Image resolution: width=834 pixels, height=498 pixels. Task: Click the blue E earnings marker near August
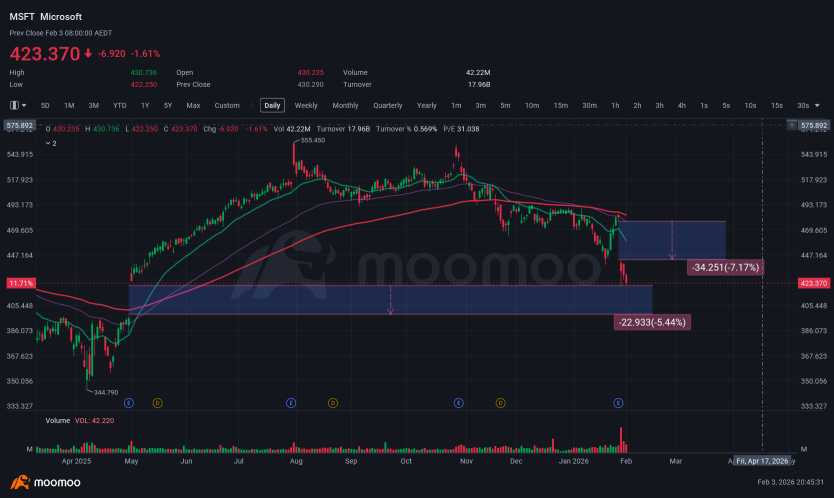[x=291, y=403]
